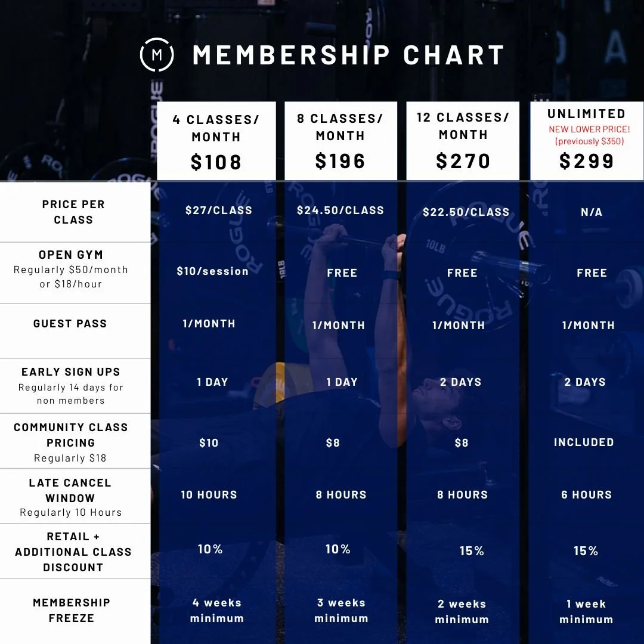Viewport: 644px width, 644px height.
Task: Select the Open Gym row label
Action: pos(71,255)
